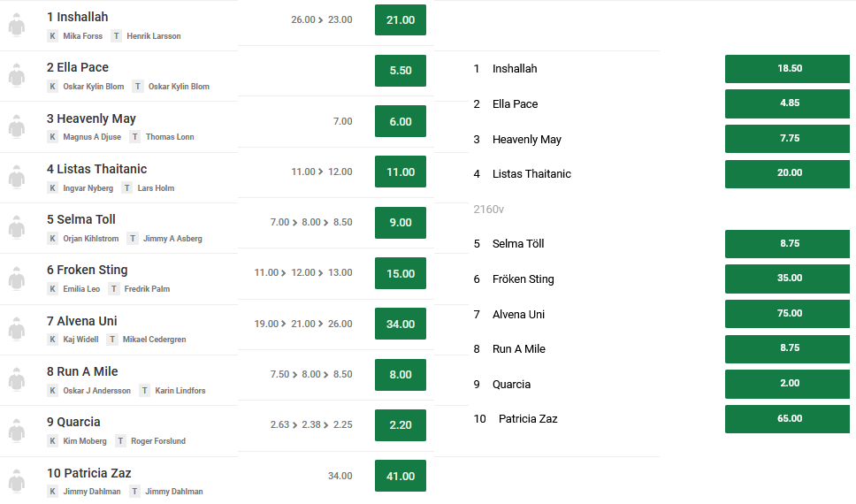This screenshot has height=504, width=856.
Task: Click trainer name Mikael Cedergren
Action: (154, 340)
